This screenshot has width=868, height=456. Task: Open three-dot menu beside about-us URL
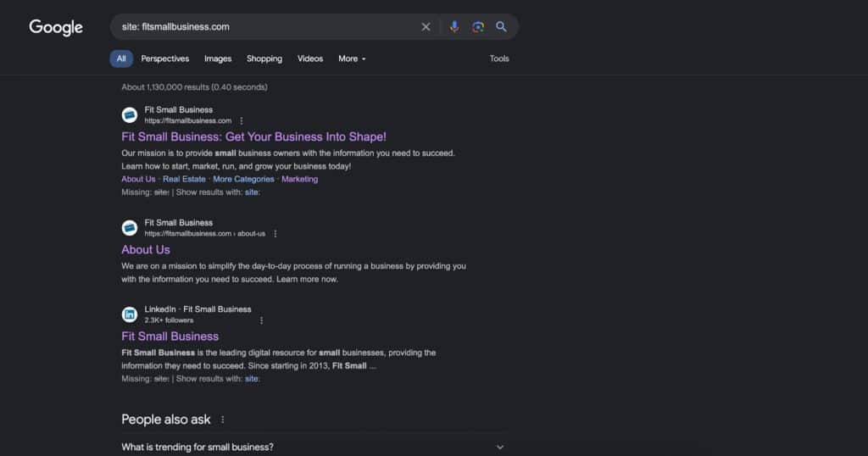pyautogui.click(x=275, y=234)
